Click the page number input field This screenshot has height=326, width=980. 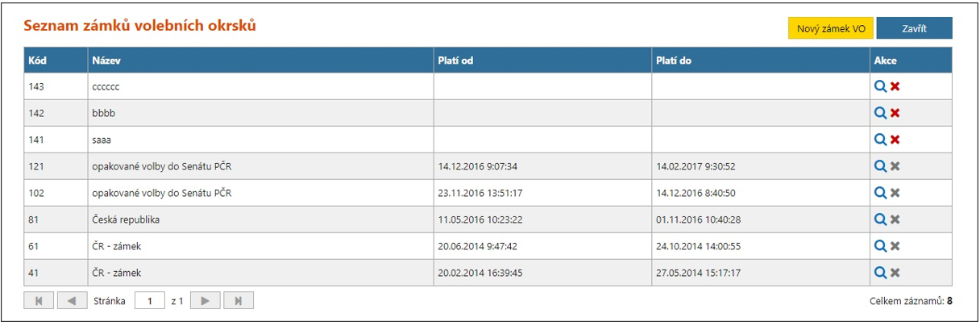pos(150,301)
